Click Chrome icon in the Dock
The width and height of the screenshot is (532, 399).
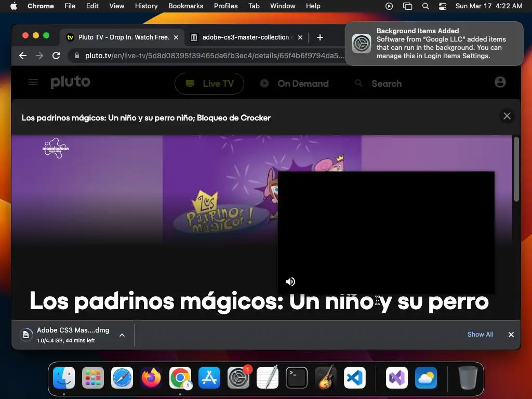180,378
